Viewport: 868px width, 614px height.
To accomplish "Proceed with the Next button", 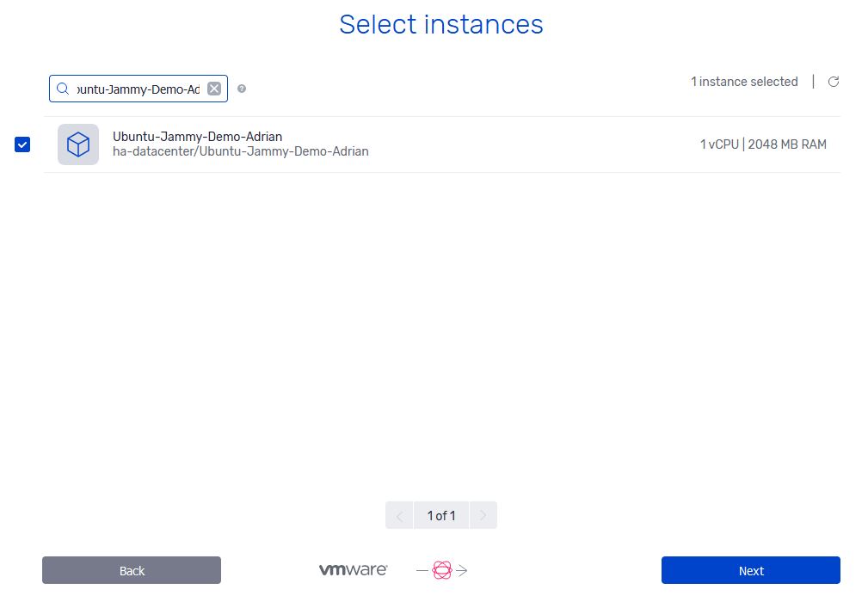I will 751,570.
